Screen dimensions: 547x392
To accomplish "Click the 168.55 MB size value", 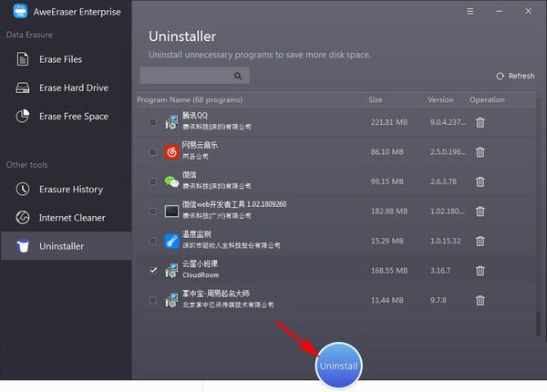I will pyautogui.click(x=389, y=271).
